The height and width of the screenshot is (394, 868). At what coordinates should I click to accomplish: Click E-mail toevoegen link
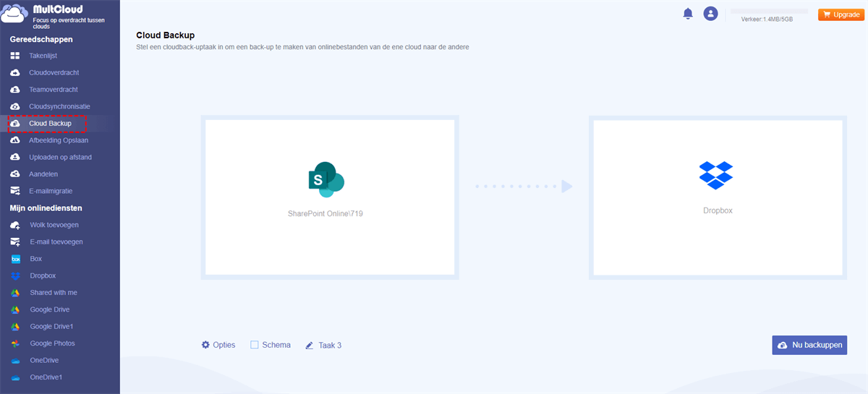tap(56, 241)
